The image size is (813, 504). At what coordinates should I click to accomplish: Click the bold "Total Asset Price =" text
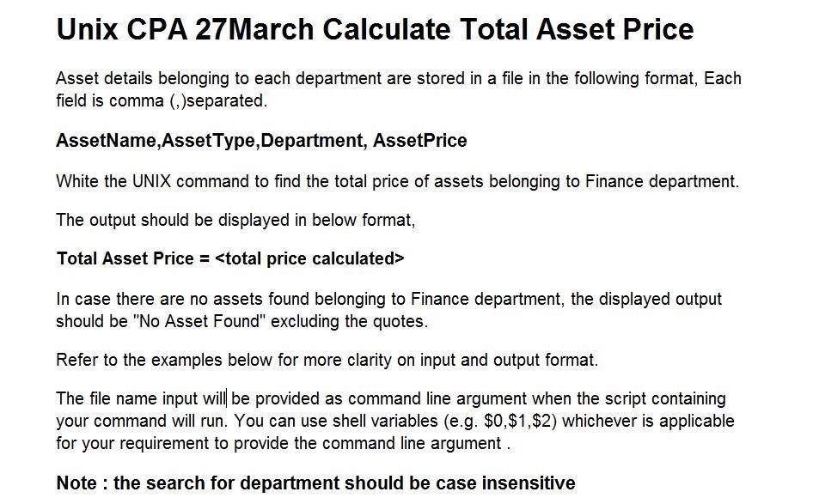[x=133, y=258]
